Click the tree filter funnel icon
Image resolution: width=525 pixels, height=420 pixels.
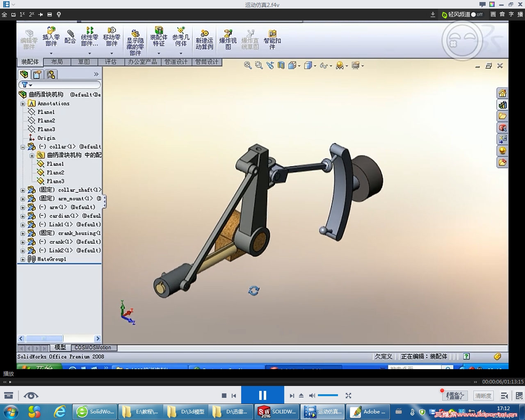[x=25, y=85]
